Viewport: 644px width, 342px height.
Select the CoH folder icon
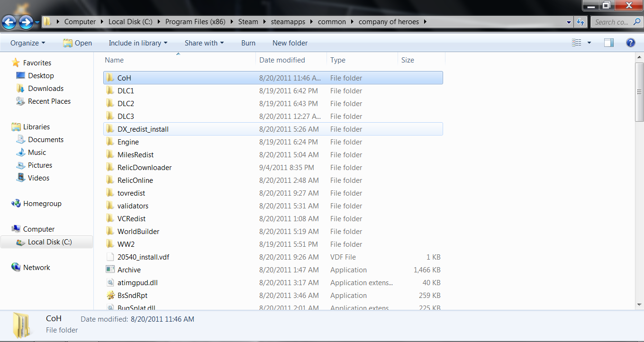(x=110, y=78)
